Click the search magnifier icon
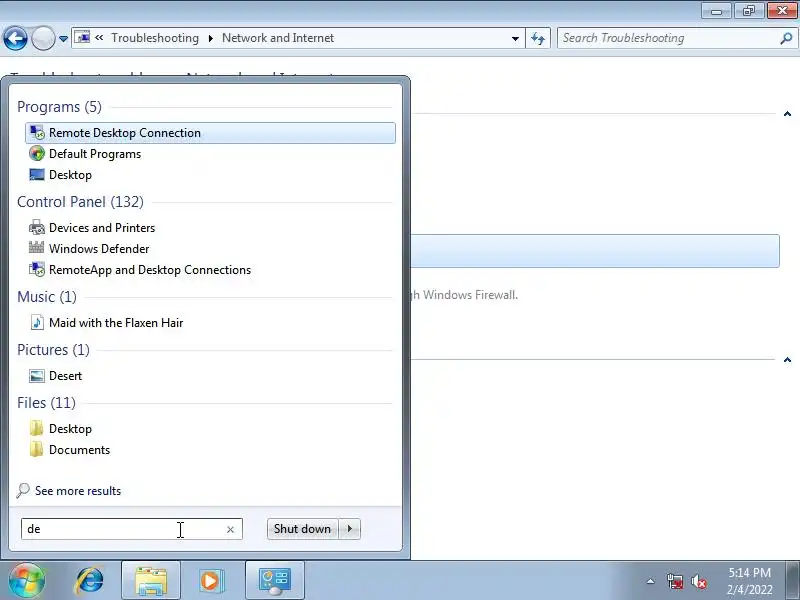800x600 pixels. pos(787,38)
